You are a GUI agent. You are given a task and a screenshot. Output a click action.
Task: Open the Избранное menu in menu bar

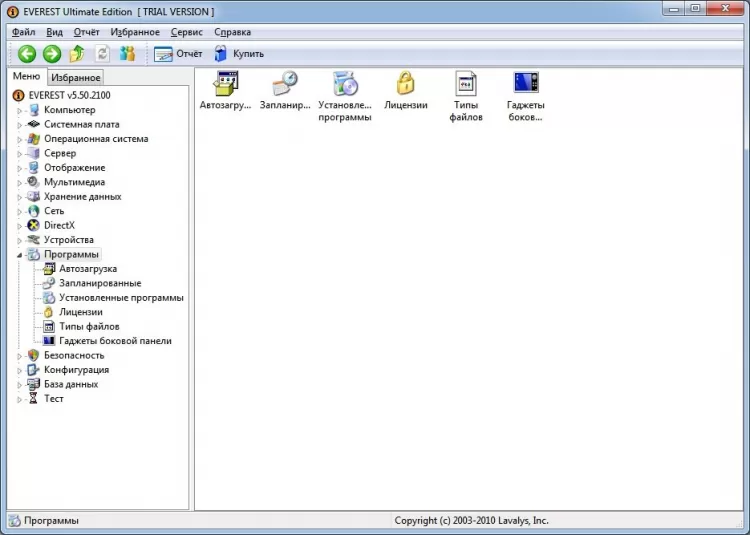pos(135,32)
